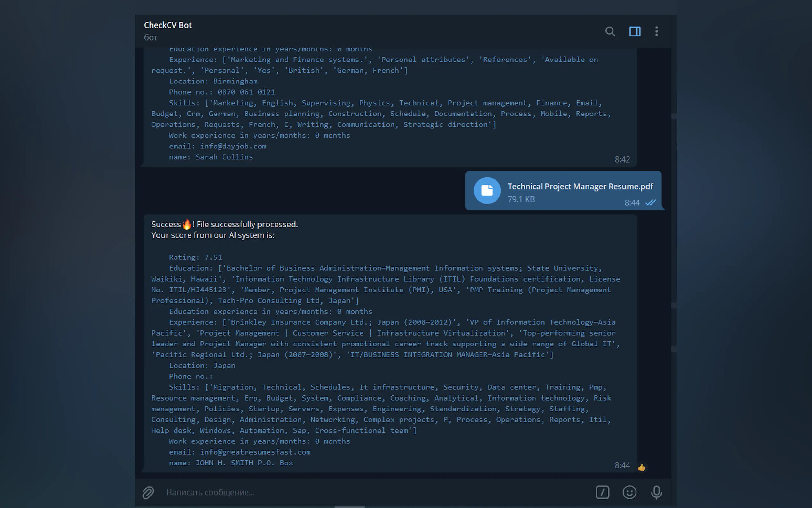Click the microphone voice message icon
This screenshot has width=812, height=508.
click(x=656, y=492)
